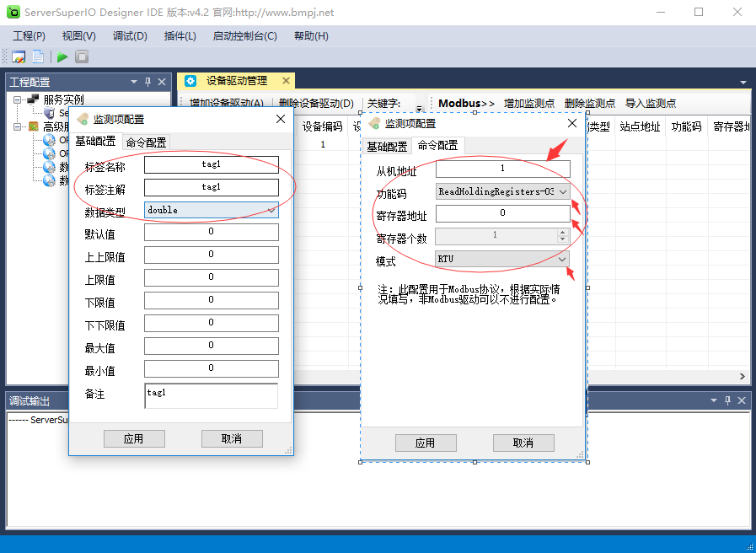Click 删除监测点 toolbar button

point(590,103)
